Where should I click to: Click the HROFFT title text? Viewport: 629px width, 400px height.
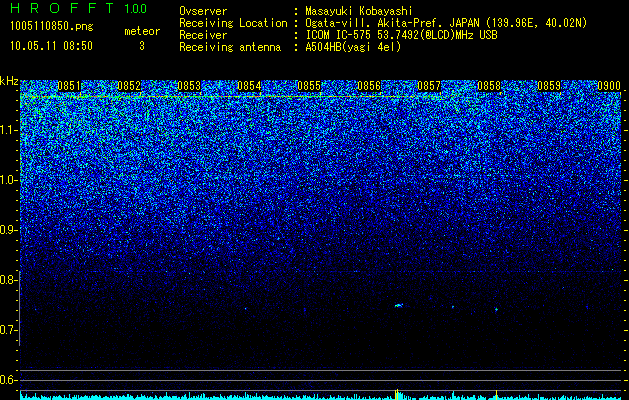coord(62,8)
